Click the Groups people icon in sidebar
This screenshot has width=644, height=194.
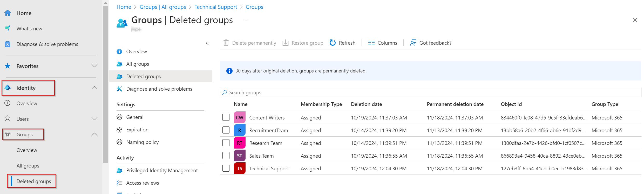pyautogui.click(x=8, y=134)
